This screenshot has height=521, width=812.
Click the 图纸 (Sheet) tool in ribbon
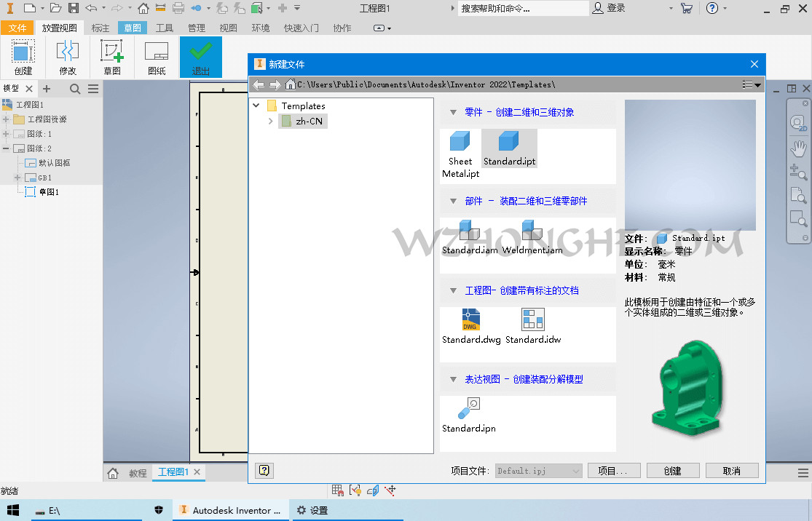156,55
